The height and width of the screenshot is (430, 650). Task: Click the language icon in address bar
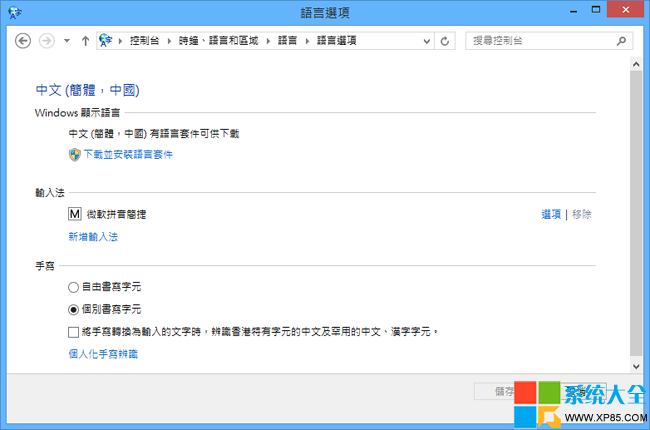click(106, 41)
